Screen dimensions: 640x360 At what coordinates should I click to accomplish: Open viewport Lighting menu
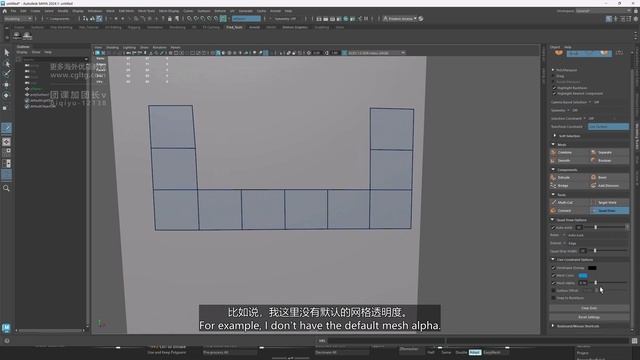[x=129, y=47]
